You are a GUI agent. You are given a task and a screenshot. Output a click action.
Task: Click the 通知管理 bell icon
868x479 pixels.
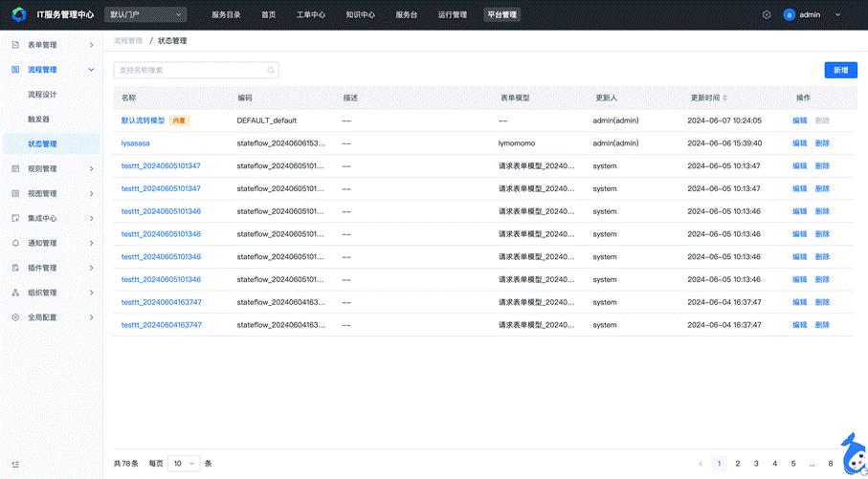[15, 243]
